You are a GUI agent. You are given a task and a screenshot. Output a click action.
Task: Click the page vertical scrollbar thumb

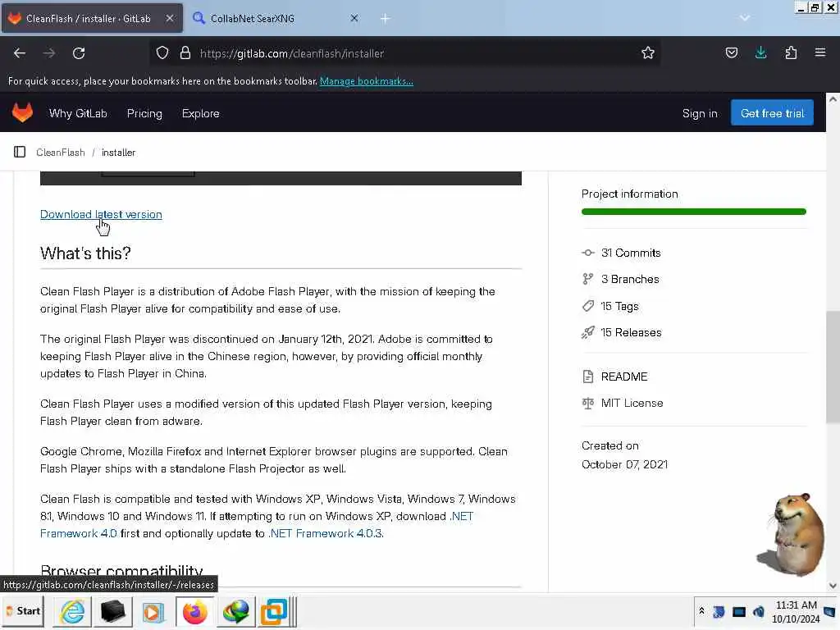pyautogui.click(x=833, y=367)
